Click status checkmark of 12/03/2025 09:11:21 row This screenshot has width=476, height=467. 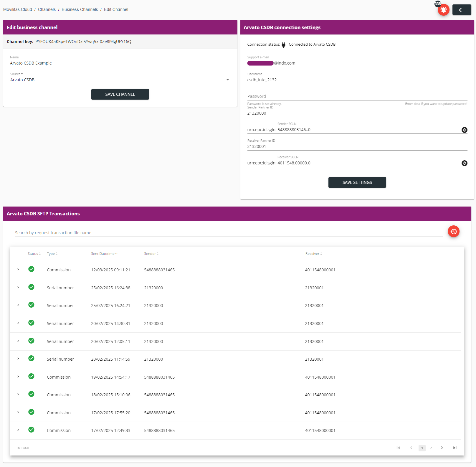(31, 269)
